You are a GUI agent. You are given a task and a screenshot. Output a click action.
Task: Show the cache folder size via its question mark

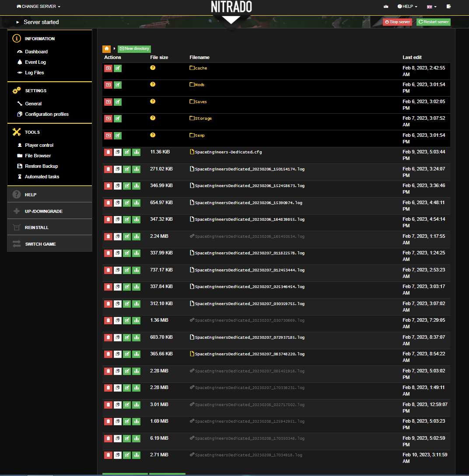pos(153,68)
